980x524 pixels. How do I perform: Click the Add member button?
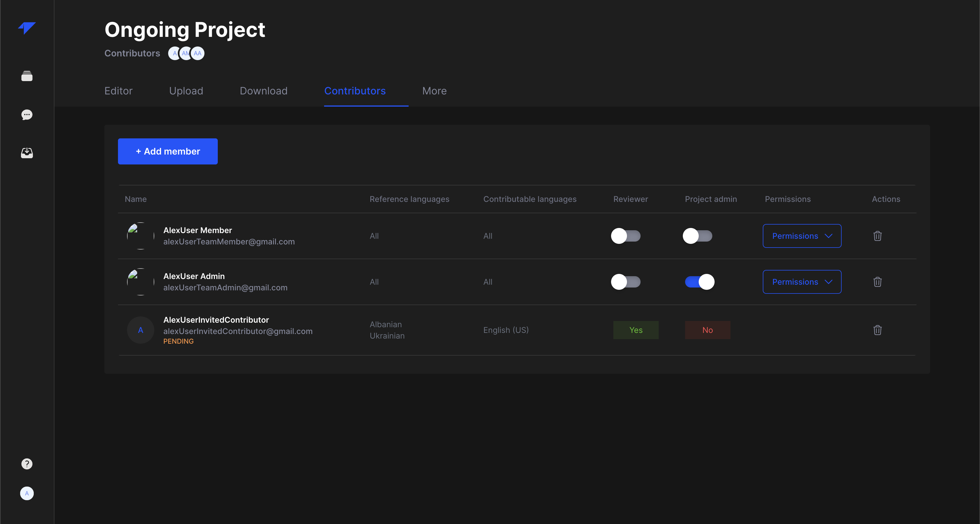(x=168, y=151)
